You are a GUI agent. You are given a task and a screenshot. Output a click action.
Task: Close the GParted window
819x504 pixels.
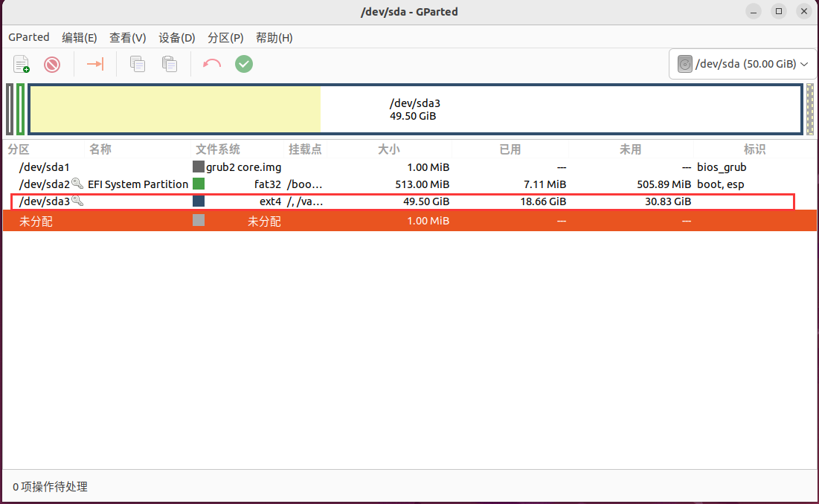(804, 11)
